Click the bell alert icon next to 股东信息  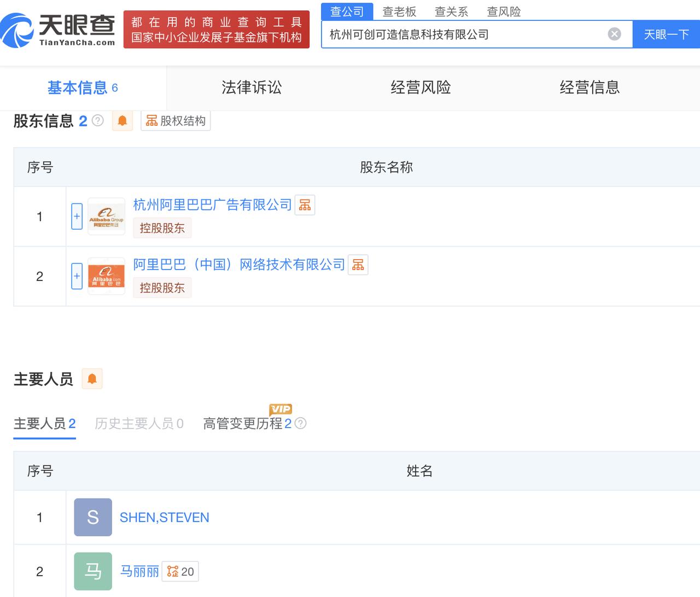point(122,121)
